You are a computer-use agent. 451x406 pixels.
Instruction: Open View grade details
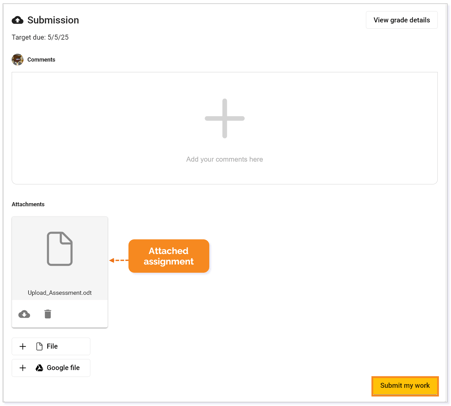(402, 20)
